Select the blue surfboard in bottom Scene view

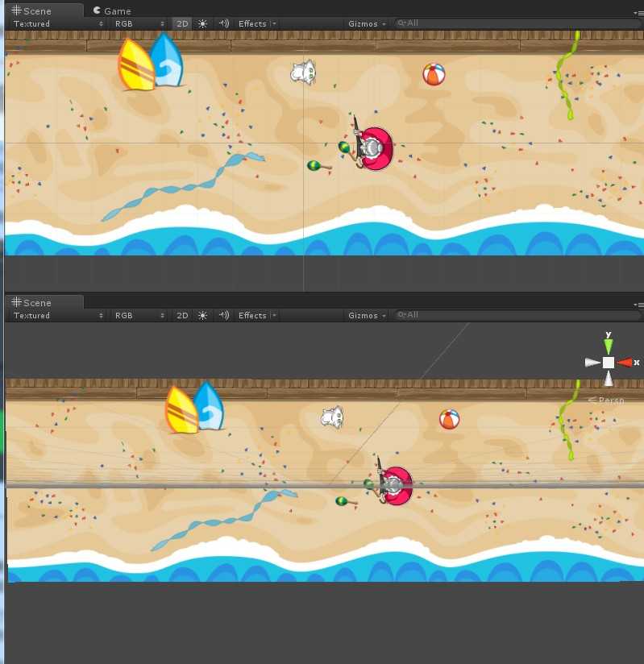[210, 405]
